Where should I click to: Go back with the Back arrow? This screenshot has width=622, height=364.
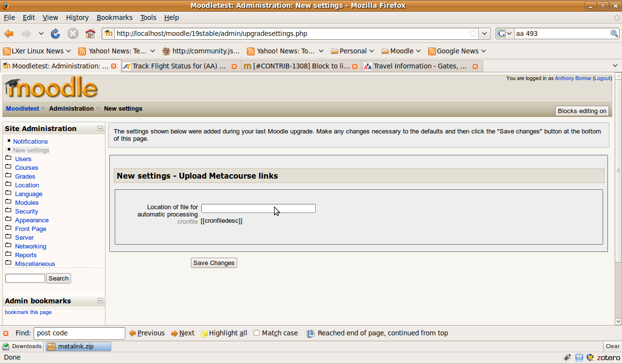[9, 33]
